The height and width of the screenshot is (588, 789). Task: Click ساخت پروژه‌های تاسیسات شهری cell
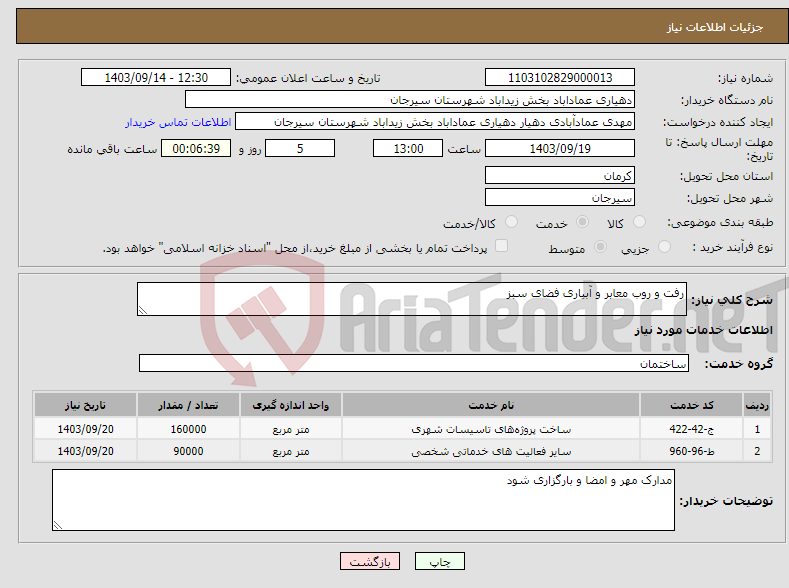point(491,429)
